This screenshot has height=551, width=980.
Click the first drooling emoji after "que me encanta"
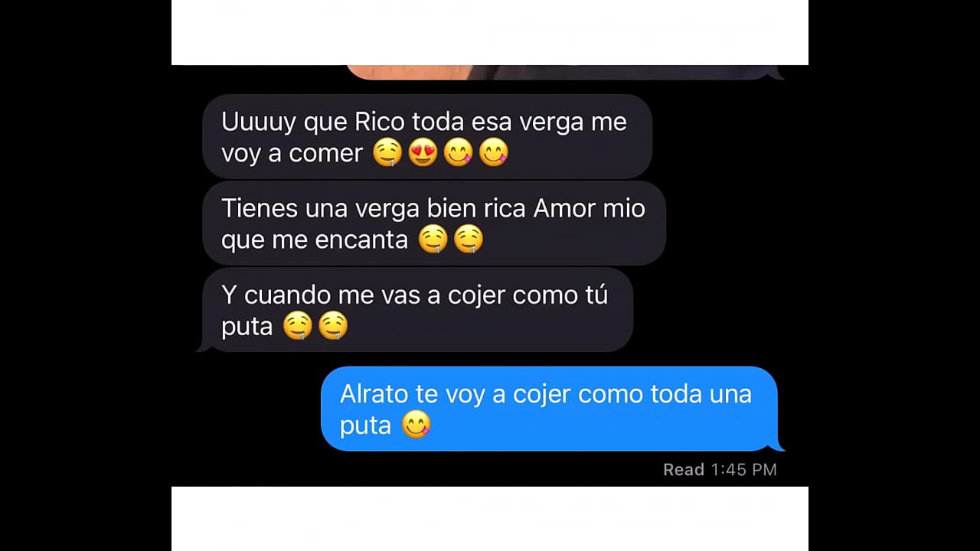tap(433, 240)
